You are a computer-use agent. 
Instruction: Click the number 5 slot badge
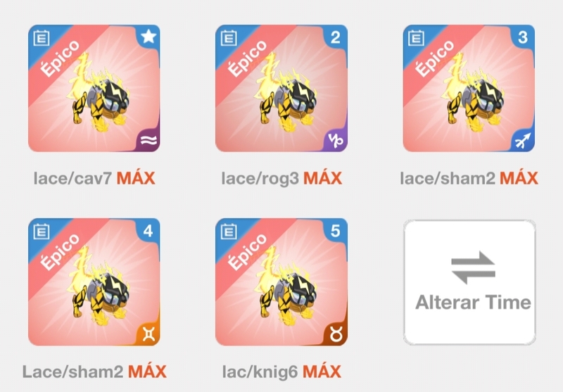[x=336, y=231]
